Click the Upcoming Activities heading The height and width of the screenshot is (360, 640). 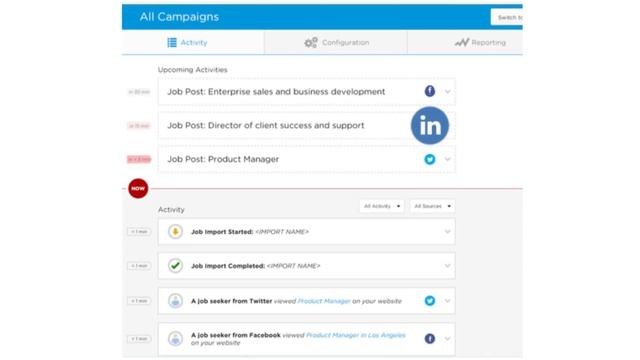pos(193,70)
